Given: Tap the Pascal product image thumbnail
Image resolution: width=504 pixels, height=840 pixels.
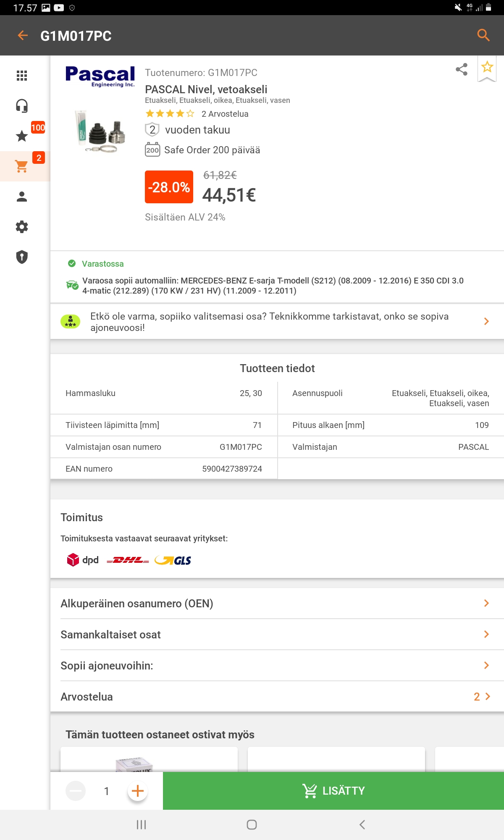Looking at the screenshot, I should [101, 131].
